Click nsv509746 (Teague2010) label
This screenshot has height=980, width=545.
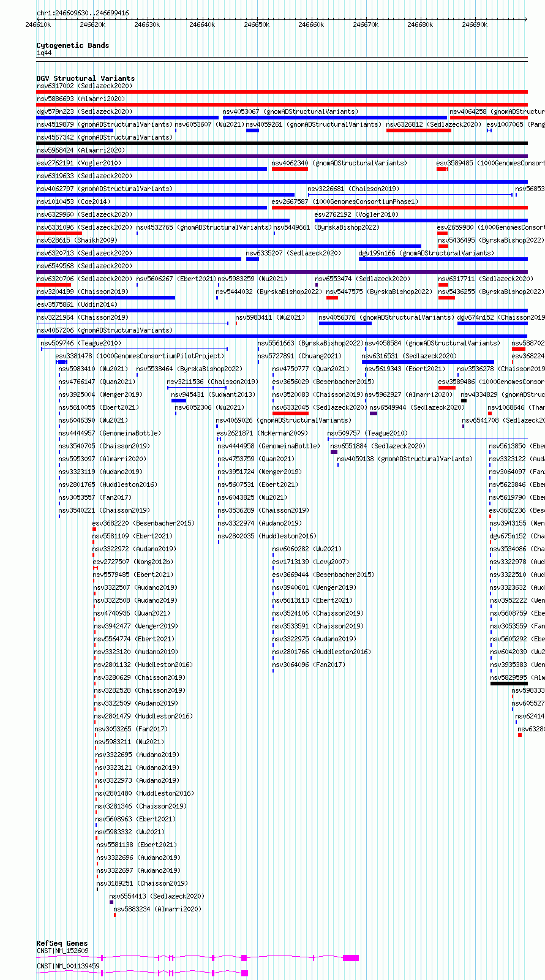pyautogui.click(x=81, y=343)
